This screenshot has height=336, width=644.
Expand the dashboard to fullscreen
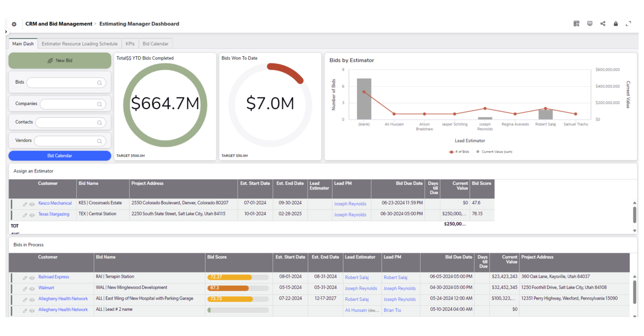[628, 24]
